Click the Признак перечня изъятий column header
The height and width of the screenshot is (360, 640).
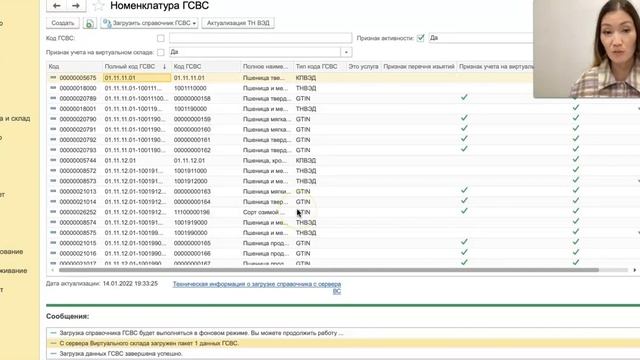point(419,67)
